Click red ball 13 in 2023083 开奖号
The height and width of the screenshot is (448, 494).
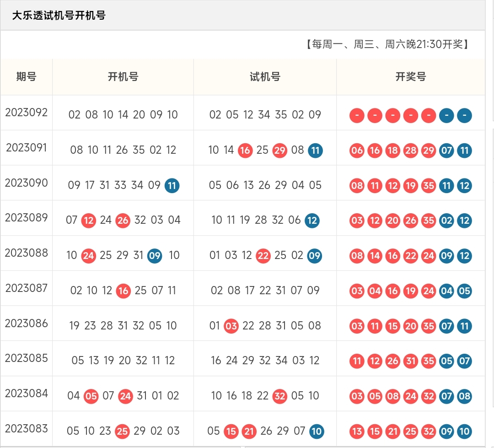tap(357, 432)
